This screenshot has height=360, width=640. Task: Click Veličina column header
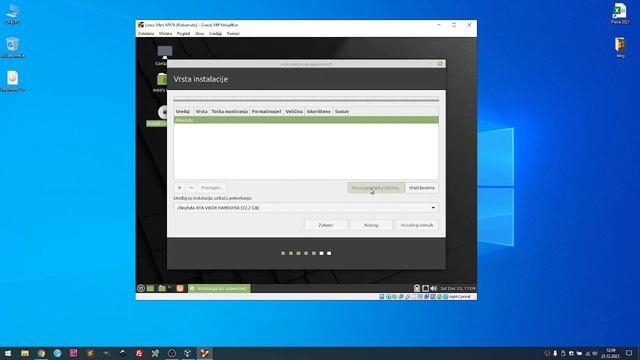(294, 111)
